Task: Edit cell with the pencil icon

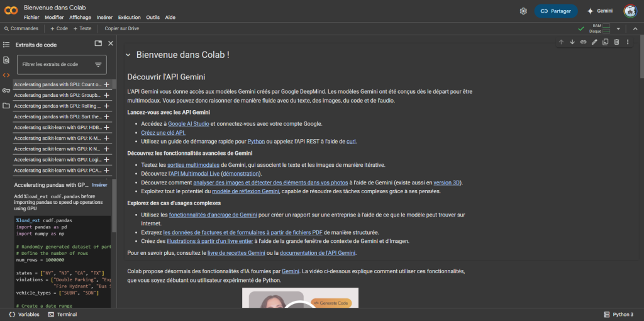Action: (594, 42)
